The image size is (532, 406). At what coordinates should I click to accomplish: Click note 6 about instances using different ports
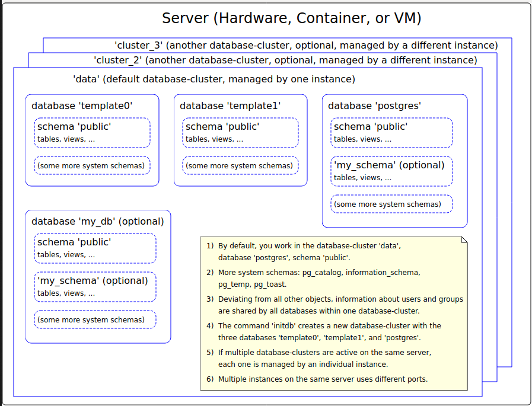click(323, 379)
